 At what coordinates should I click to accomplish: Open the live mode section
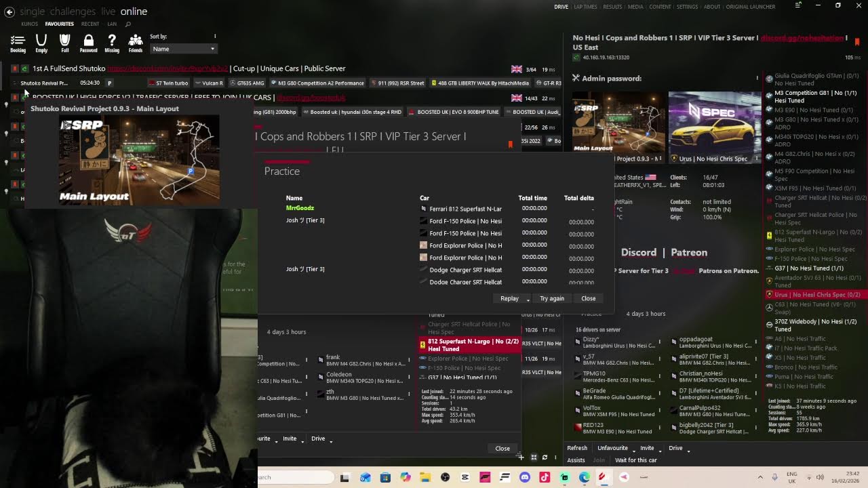pos(108,12)
